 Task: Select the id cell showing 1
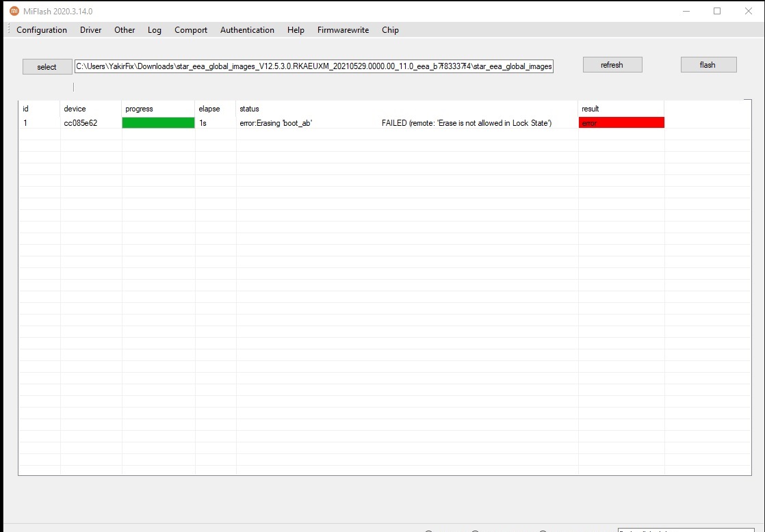25,123
